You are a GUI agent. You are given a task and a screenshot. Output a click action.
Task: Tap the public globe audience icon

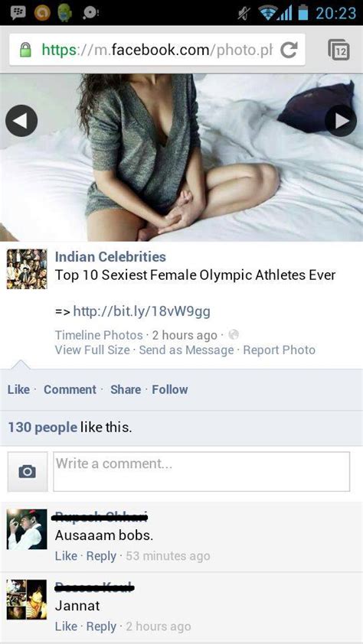click(x=234, y=335)
